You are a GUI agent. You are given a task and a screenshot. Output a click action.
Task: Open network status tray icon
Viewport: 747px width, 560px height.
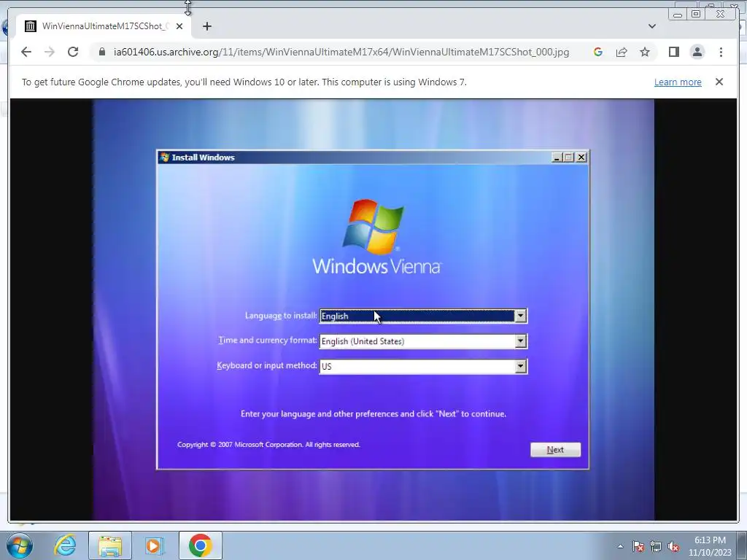656,546
